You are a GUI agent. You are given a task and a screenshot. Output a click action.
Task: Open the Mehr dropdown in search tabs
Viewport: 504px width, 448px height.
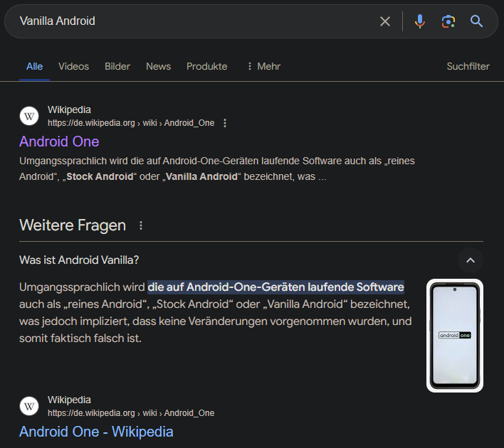(x=263, y=66)
